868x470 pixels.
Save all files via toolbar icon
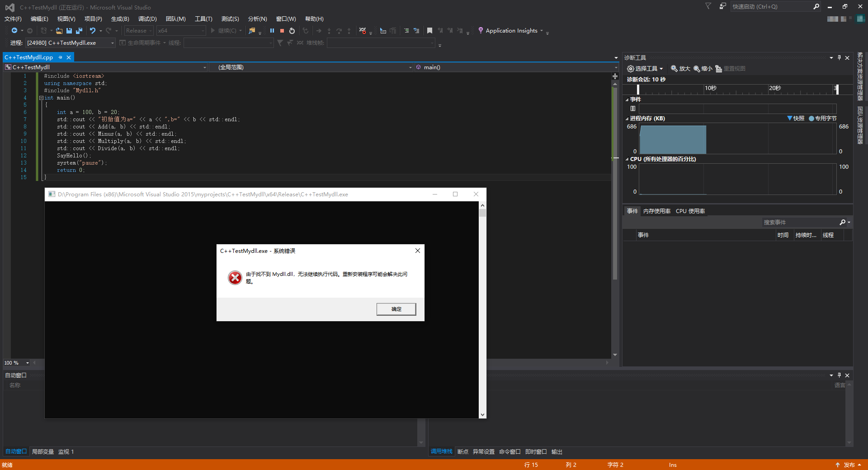click(x=79, y=30)
